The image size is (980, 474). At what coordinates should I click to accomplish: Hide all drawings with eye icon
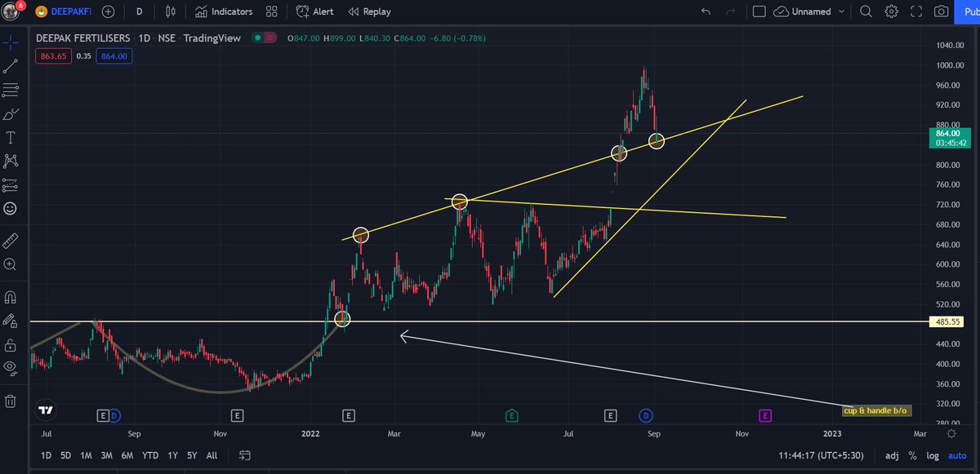11,367
